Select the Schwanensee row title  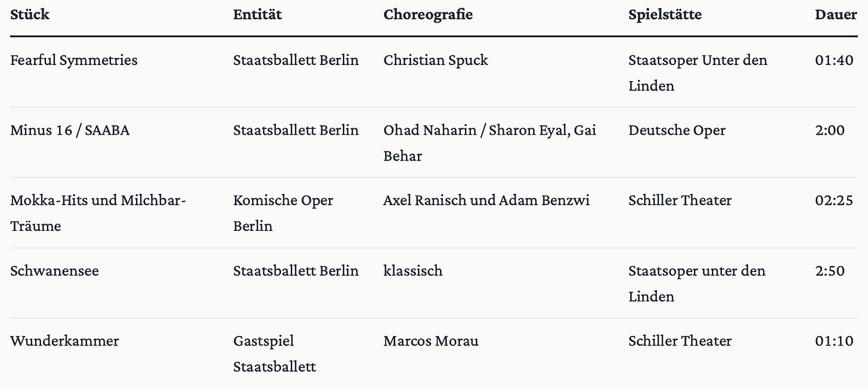(x=54, y=271)
